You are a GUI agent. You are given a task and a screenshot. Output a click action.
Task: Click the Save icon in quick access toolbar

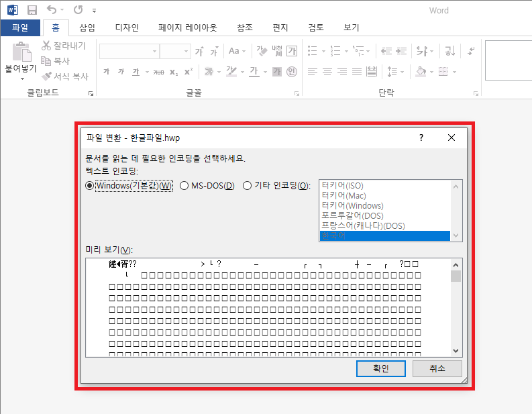point(32,10)
